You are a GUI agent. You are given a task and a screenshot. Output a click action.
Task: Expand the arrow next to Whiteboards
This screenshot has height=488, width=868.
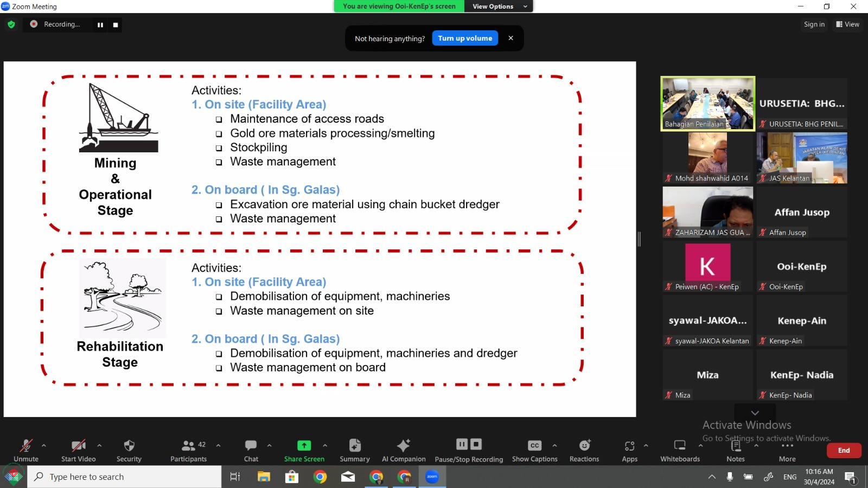coord(700,446)
